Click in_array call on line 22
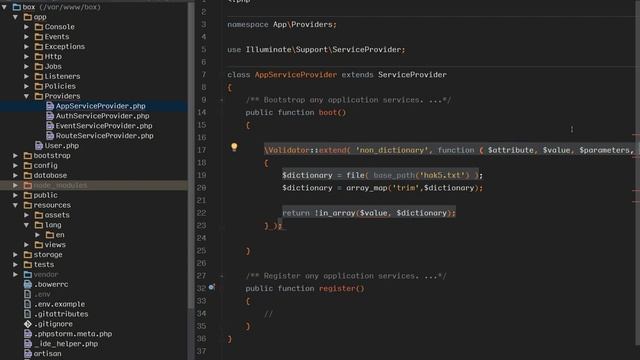 click(337, 213)
